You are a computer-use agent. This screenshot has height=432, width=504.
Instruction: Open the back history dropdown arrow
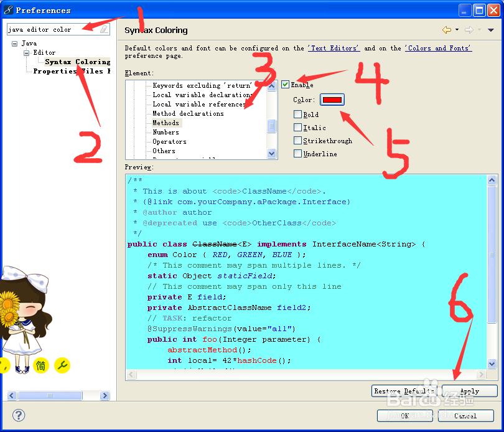click(x=457, y=30)
